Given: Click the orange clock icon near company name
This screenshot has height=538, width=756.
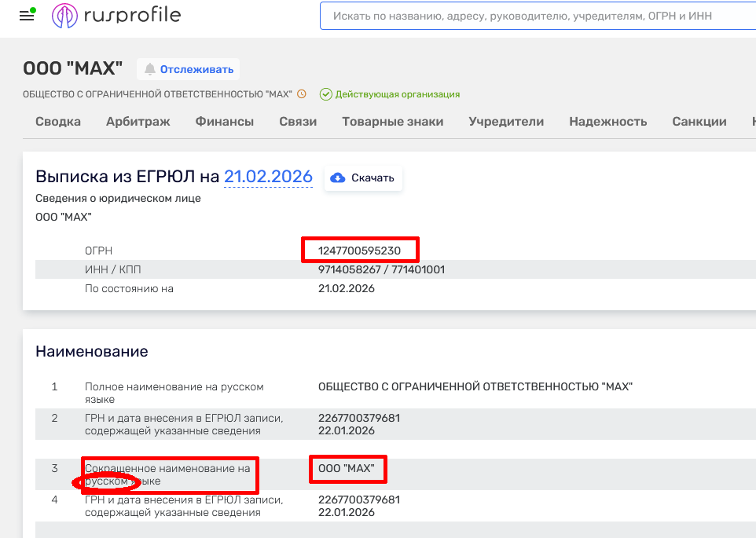Looking at the screenshot, I should [x=302, y=93].
